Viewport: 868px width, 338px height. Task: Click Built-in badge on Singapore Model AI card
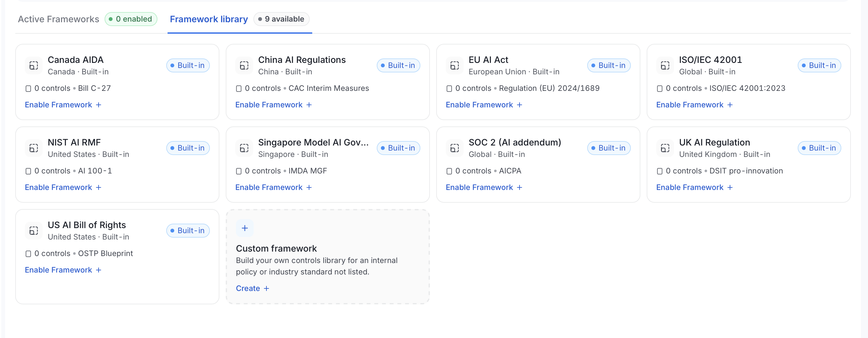398,148
